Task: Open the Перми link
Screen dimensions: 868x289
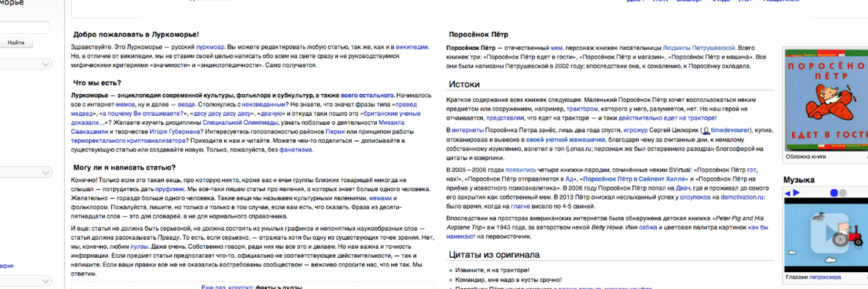Action: [x=335, y=132]
